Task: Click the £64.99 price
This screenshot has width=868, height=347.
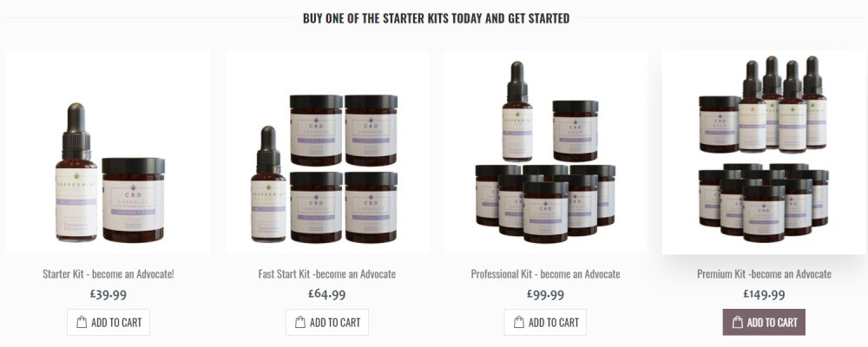Action: pyautogui.click(x=327, y=294)
